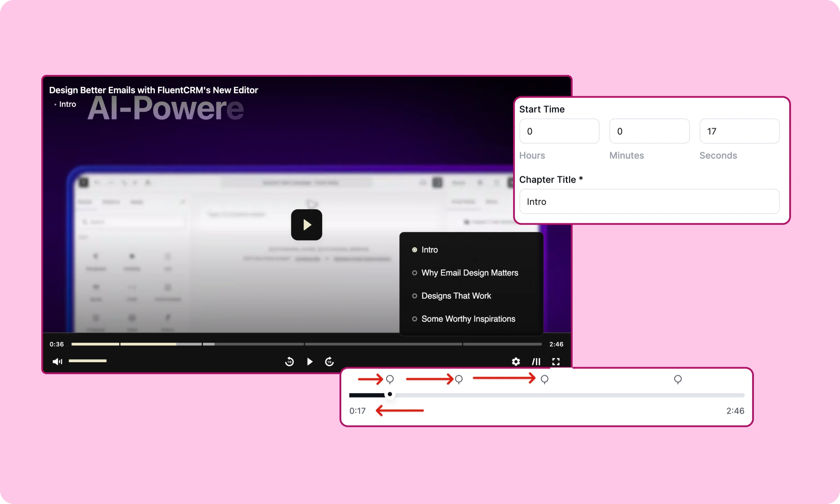
Task: Click the third chapter pin marker
Action: coord(545,379)
